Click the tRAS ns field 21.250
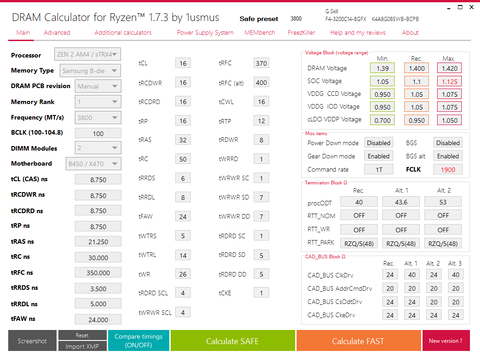 (98, 242)
